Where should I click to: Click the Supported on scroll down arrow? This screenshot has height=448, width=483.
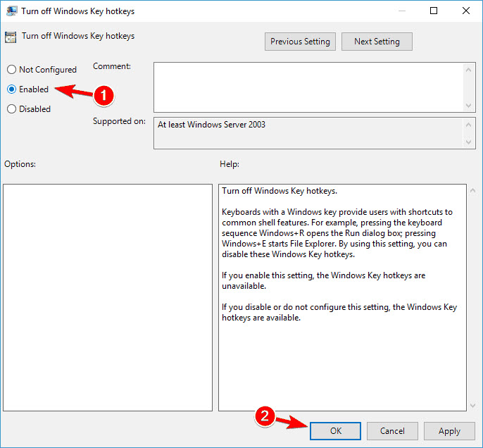pos(468,142)
